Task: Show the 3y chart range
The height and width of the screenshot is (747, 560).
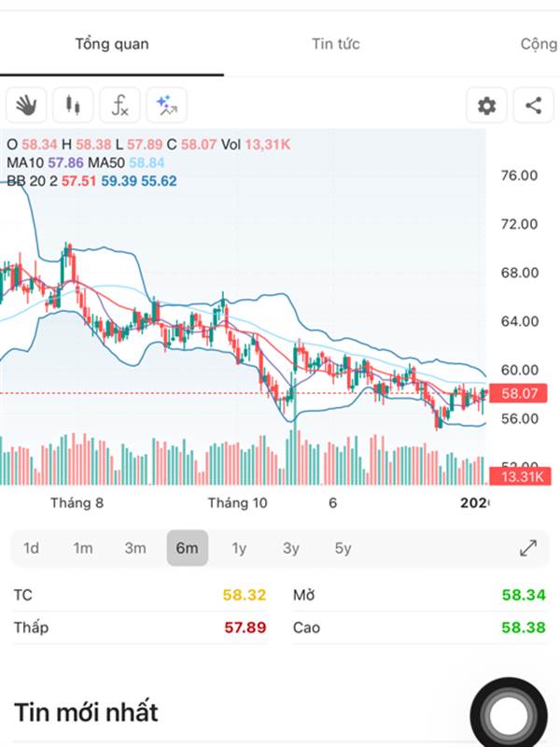Action: 291,548
